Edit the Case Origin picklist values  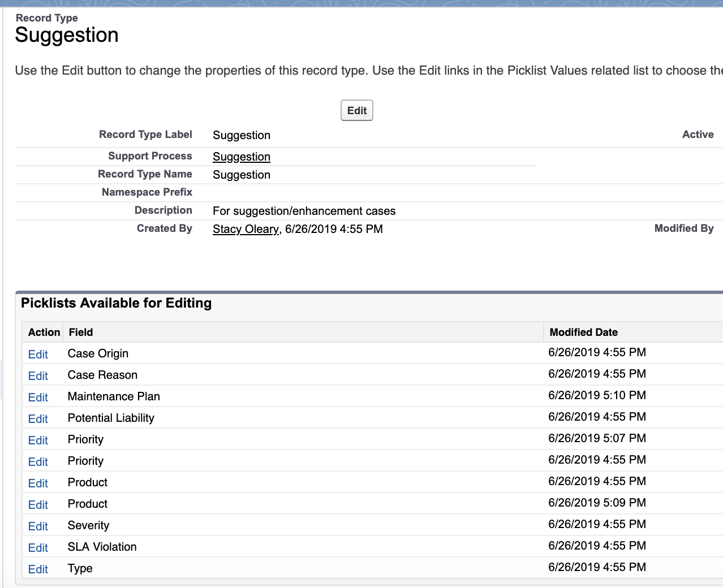[x=38, y=354]
